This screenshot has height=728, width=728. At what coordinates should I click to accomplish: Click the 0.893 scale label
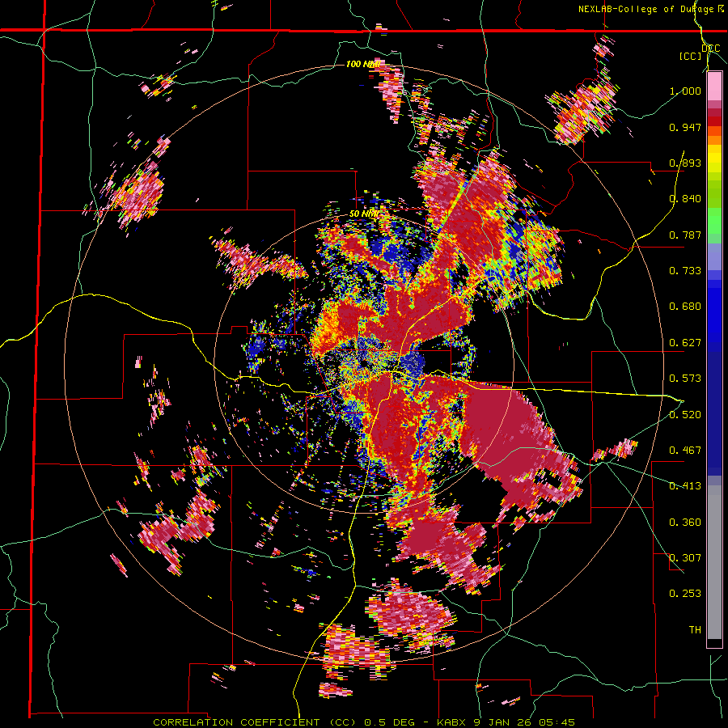coord(685,163)
